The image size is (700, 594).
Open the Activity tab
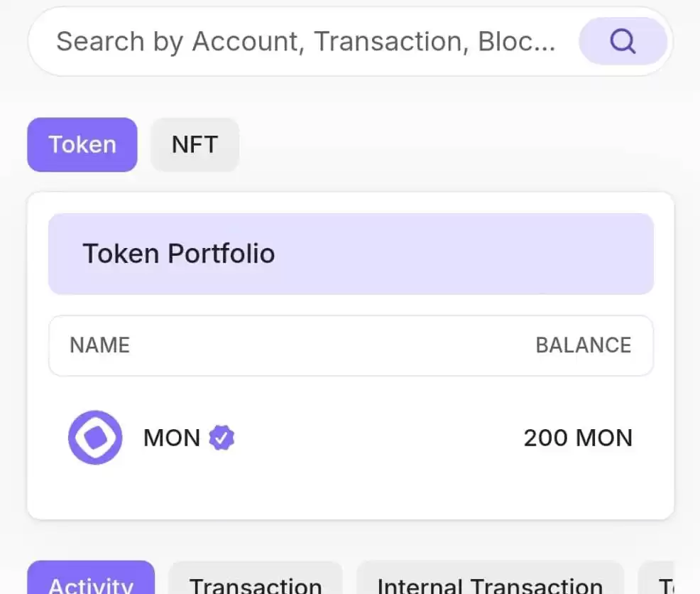coord(91,578)
